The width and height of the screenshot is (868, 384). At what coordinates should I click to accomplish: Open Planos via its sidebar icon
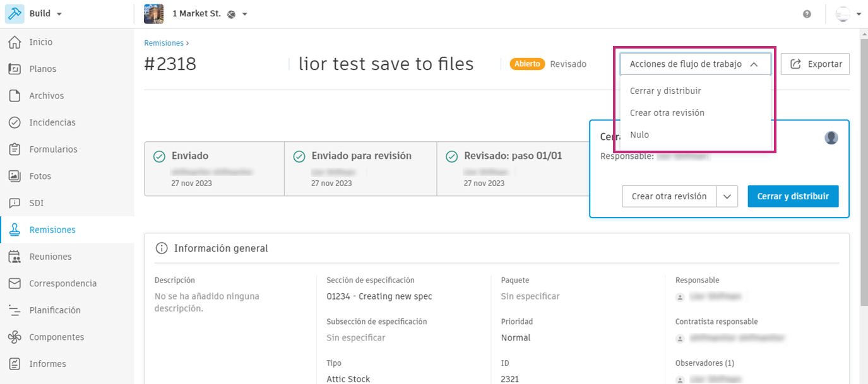(15, 69)
